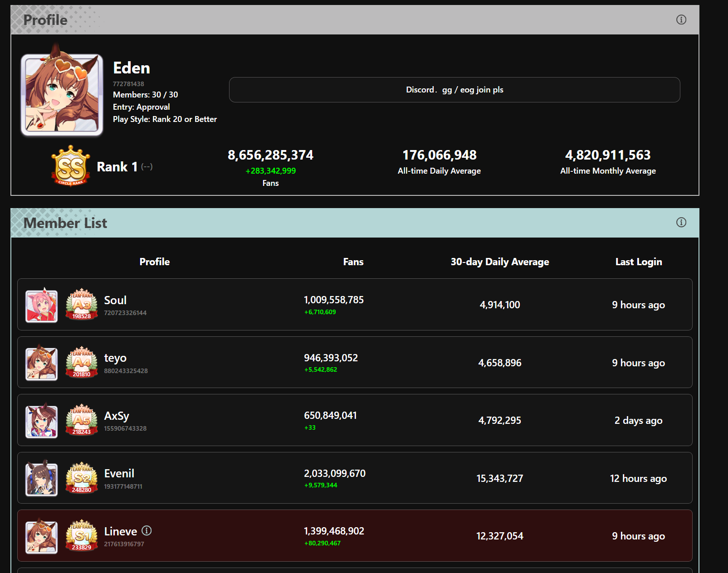Click the total fans value 8,656,285,374
The width and height of the screenshot is (728, 573).
(270, 155)
